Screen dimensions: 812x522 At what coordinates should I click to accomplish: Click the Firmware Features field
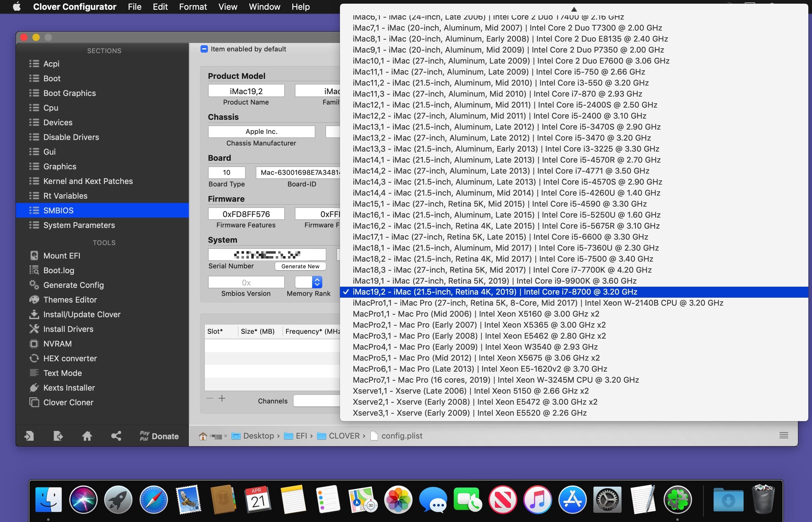246,214
